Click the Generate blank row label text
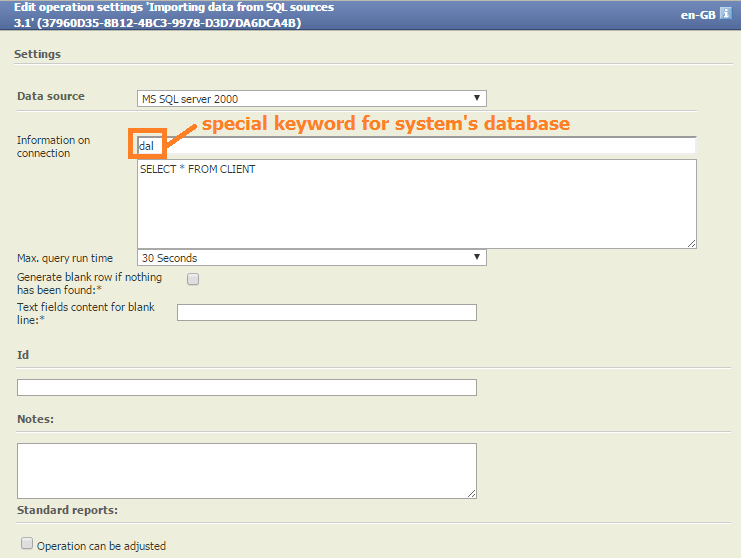The height and width of the screenshot is (558, 741). (x=89, y=283)
